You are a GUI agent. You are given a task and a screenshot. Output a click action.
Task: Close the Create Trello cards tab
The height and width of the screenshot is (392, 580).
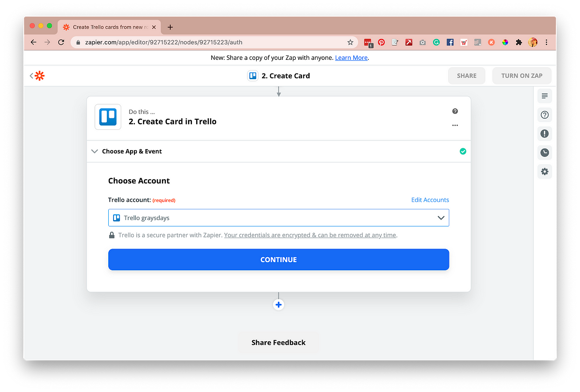click(154, 27)
